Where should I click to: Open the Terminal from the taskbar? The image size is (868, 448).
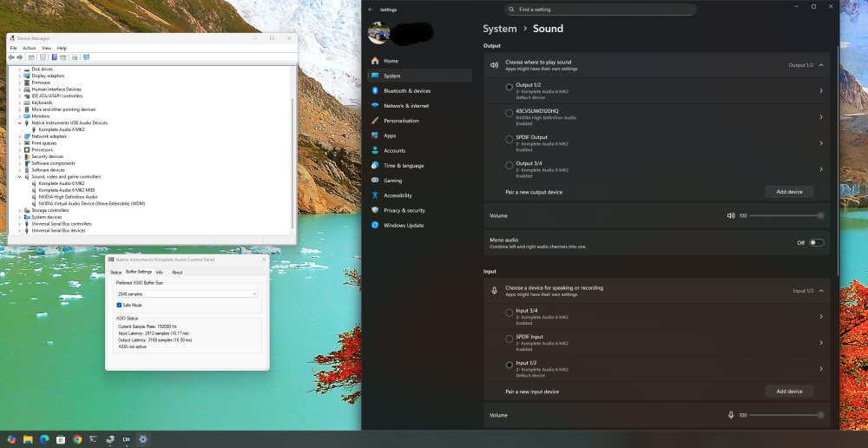coord(94,439)
